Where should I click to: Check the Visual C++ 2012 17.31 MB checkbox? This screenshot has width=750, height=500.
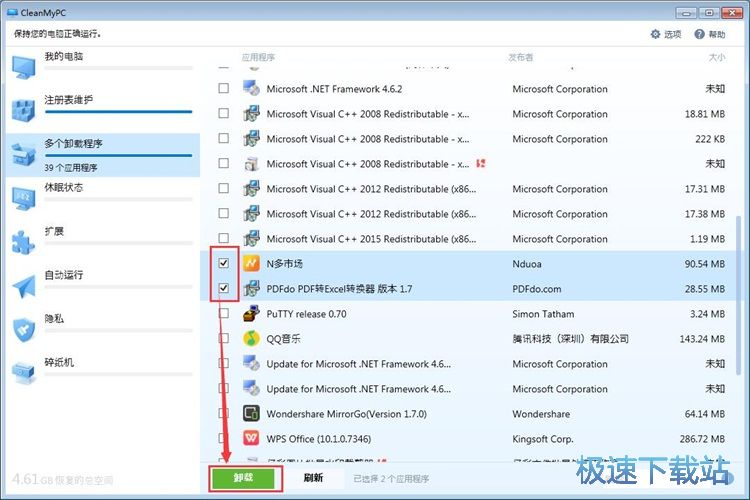223,189
